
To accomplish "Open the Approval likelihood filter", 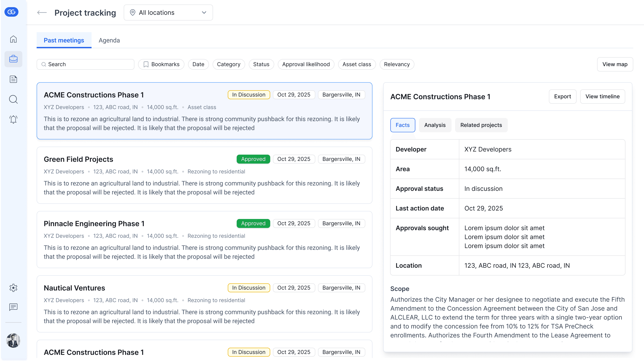I will pyautogui.click(x=306, y=64).
